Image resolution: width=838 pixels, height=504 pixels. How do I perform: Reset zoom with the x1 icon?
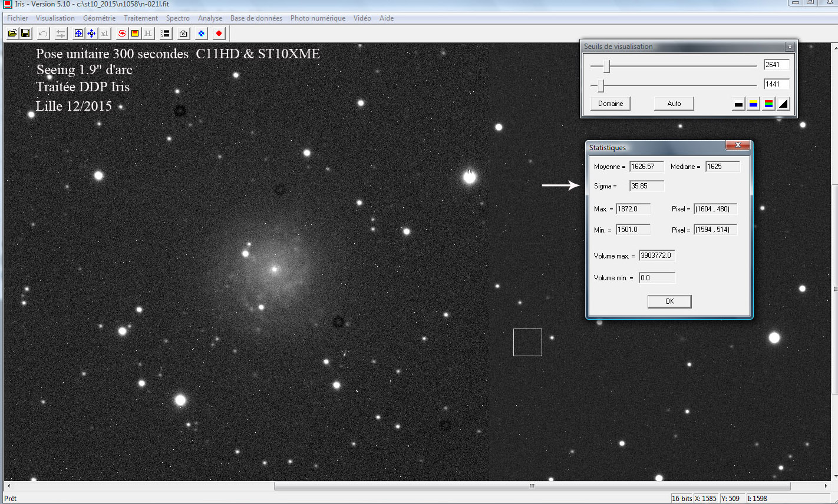click(x=104, y=34)
